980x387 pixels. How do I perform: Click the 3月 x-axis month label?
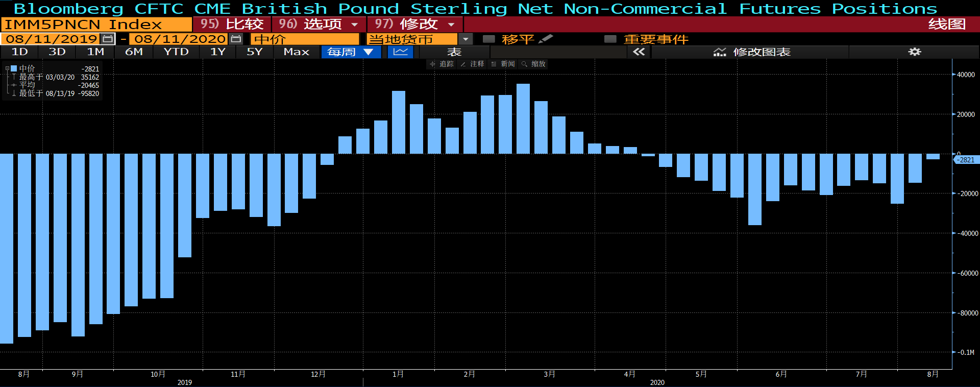click(x=550, y=374)
